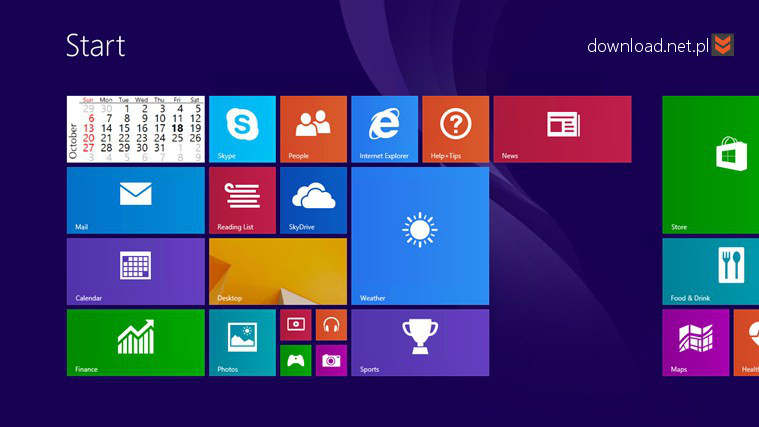
Task: Open the small Music headphones tile
Action: pos(332,325)
